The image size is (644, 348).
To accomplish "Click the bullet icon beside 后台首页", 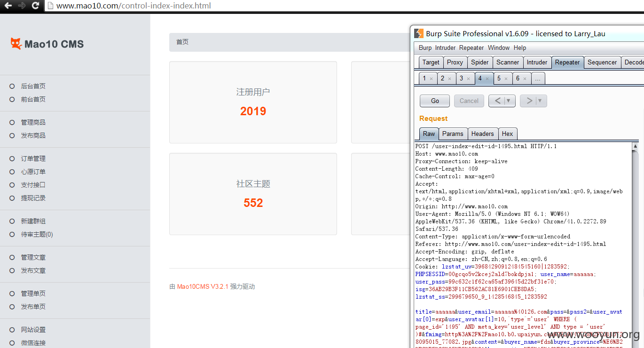I will [12, 86].
